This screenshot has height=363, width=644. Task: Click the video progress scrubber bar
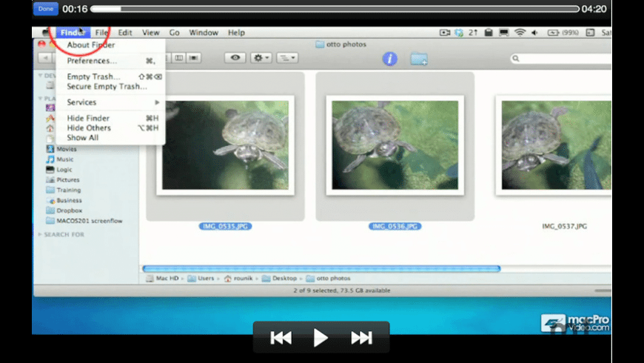[335, 9]
